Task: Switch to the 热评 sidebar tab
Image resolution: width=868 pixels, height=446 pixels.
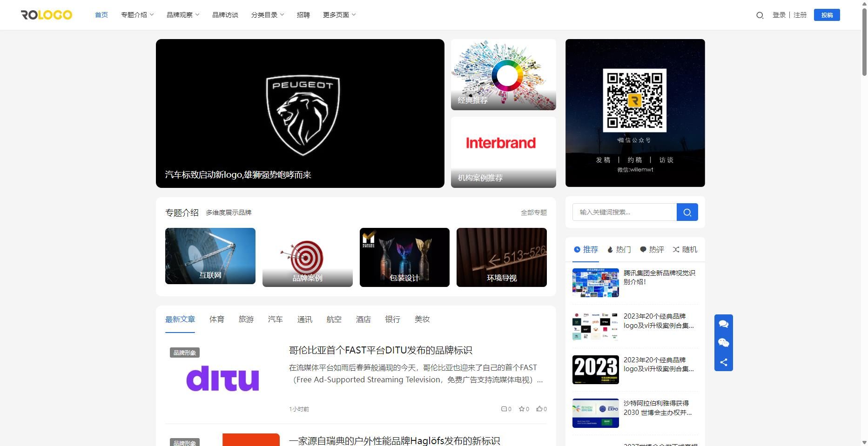Action: click(652, 250)
